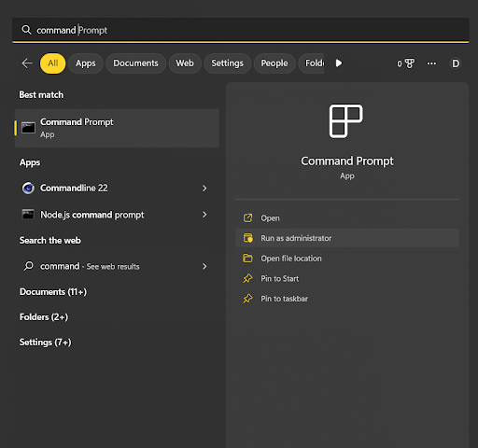Select the partially visible Folders filter tab
Image resolution: width=478 pixels, height=448 pixels.
click(311, 63)
